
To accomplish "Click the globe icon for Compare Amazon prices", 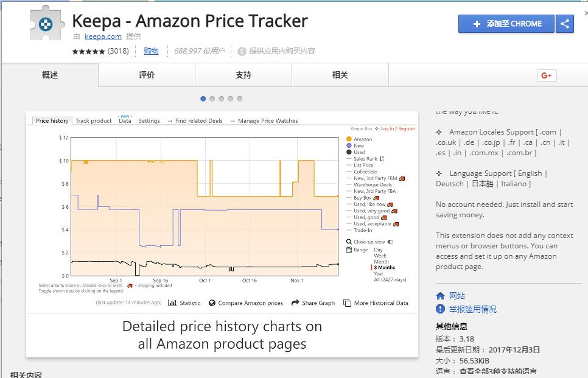I will tap(212, 303).
